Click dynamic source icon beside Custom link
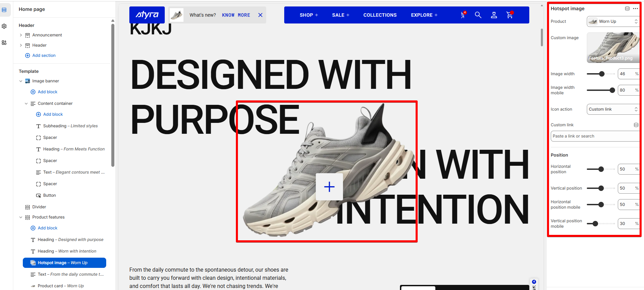The width and height of the screenshot is (644, 290). pos(636,125)
